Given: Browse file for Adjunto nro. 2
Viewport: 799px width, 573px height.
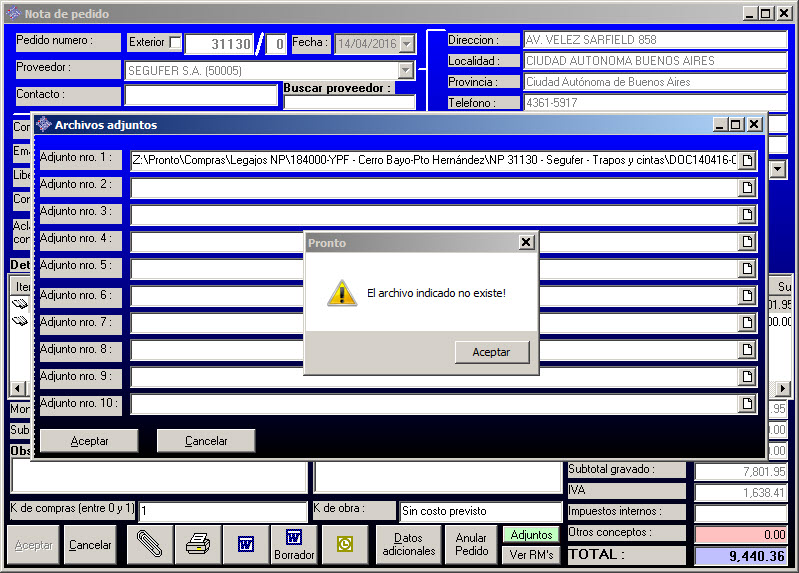Looking at the screenshot, I should tap(746, 188).
